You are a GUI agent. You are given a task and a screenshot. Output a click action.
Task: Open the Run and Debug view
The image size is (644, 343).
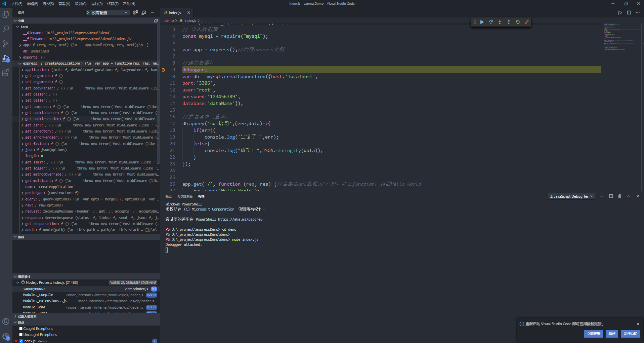tap(6, 58)
